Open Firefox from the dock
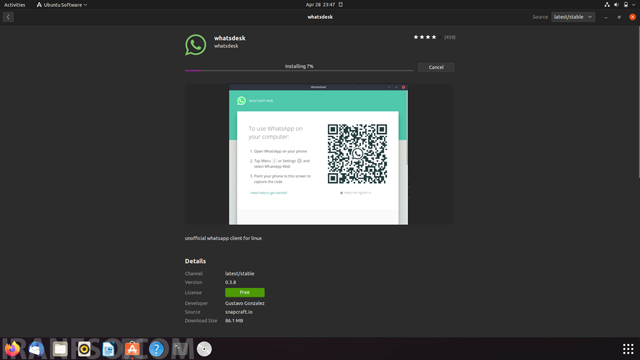Viewport: 640px width, 360px height. tap(12, 349)
